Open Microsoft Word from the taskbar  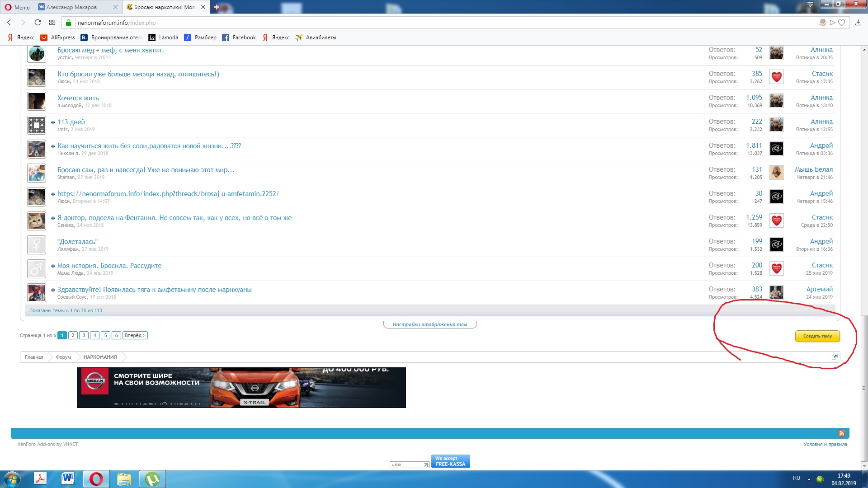tap(68, 479)
